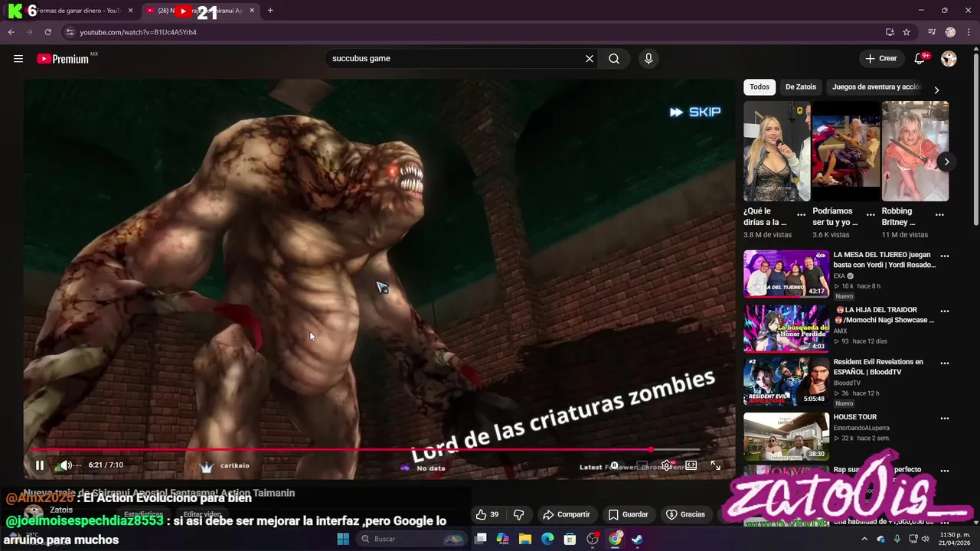Screen dimensions: 980x551
Task: Switch the player to theater mode
Action: pos(691,465)
